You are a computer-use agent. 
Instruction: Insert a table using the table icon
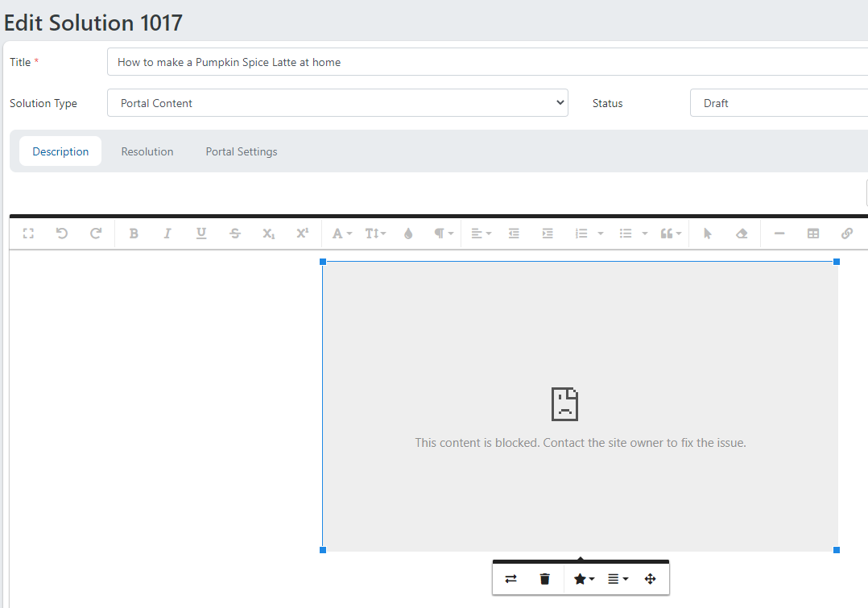(x=813, y=234)
